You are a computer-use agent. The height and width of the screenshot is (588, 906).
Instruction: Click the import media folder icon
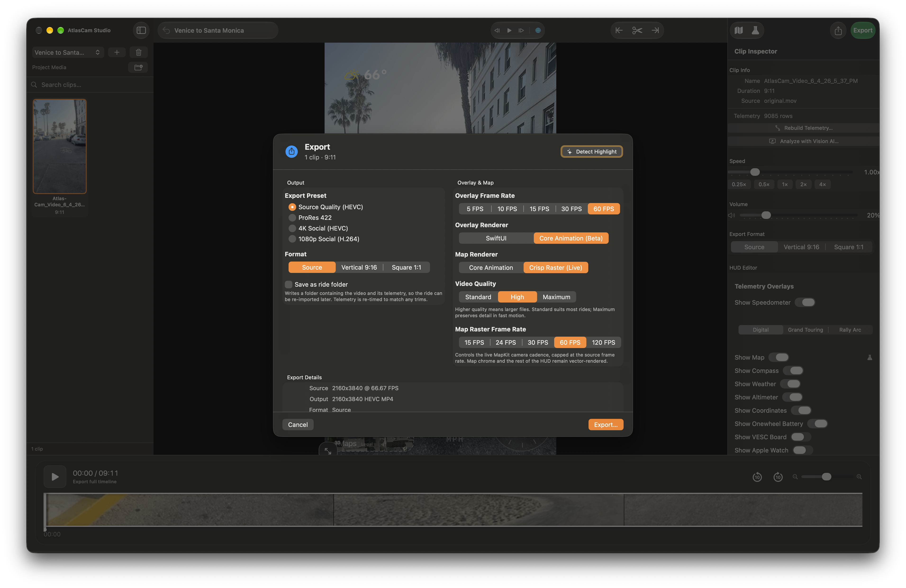click(138, 67)
